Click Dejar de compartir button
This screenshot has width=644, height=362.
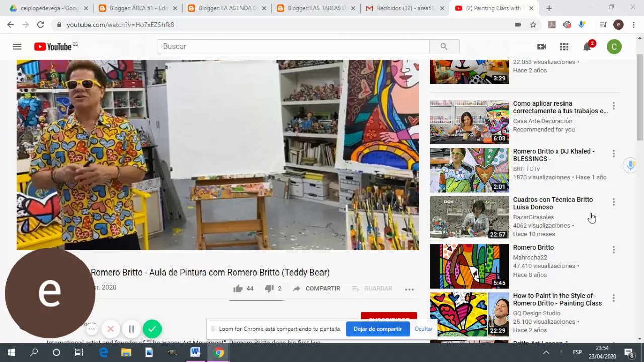(x=377, y=329)
